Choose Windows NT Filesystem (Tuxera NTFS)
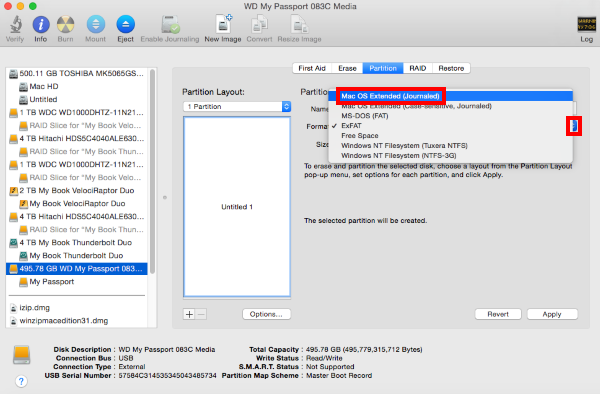The image size is (600, 394). (x=451, y=146)
